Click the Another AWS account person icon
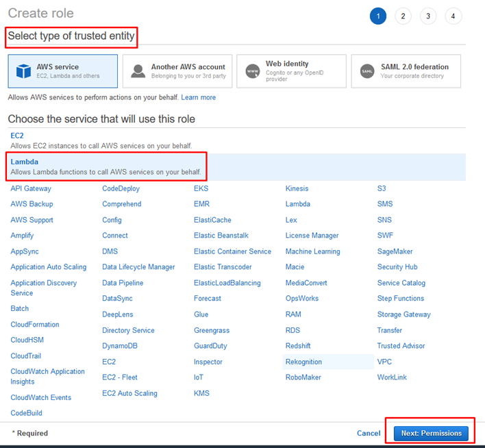 pyautogui.click(x=138, y=71)
